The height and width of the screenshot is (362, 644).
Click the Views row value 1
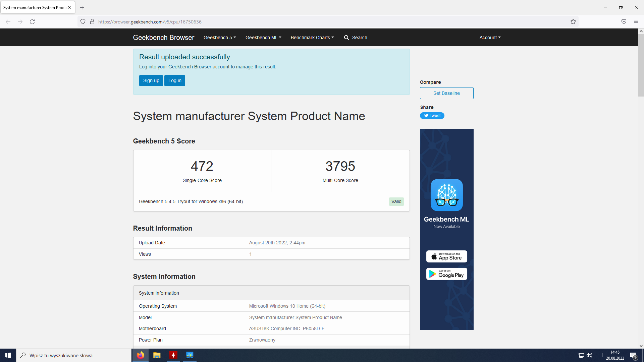click(250, 254)
